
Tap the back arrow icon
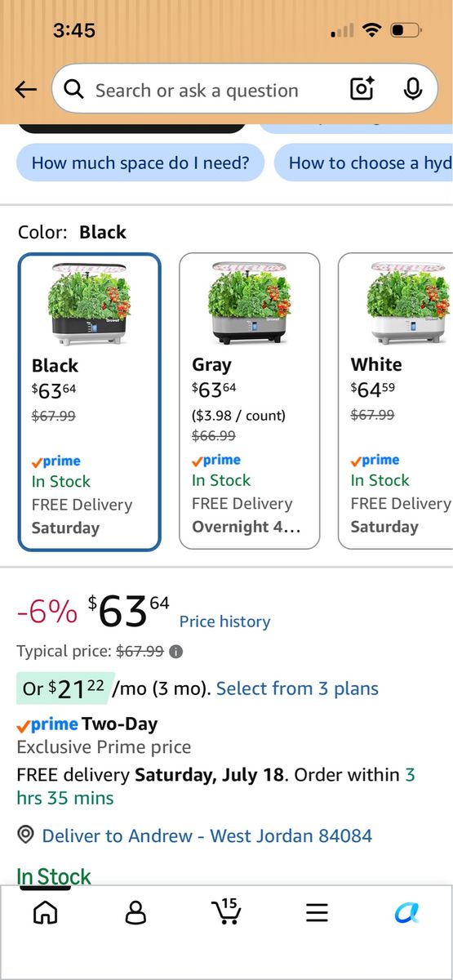(26, 90)
